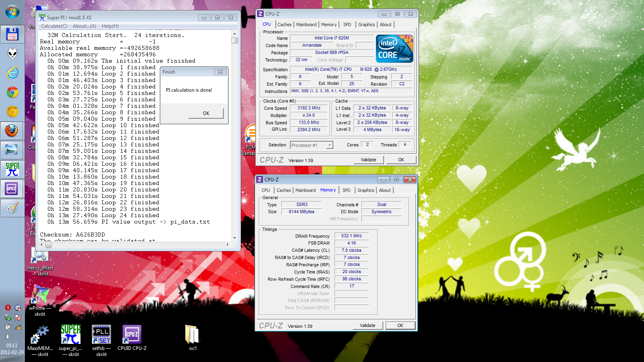
Task: Click OK in the Finish dialog
Action: tap(206, 113)
